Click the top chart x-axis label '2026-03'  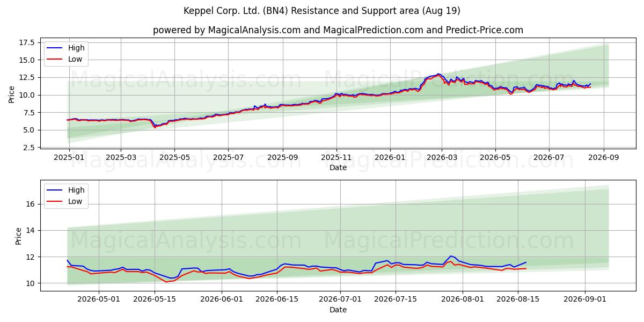coord(442,158)
